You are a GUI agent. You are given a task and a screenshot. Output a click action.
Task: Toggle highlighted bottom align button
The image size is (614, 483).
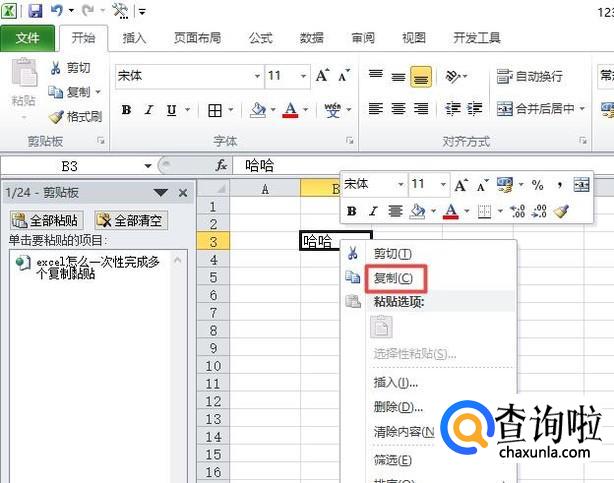(x=421, y=76)
